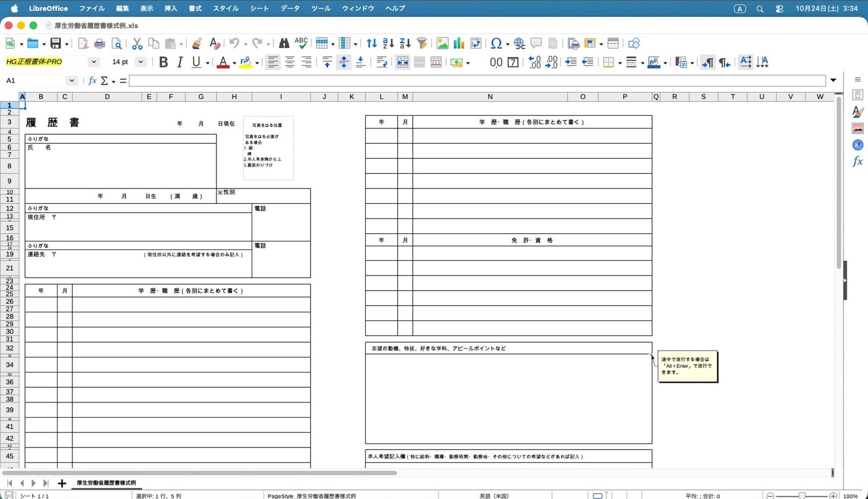The height and width of the screenshot is (499, 868).
Task: Select the 厚生労働省履歴書様式例 sheet tab
Action: tap(106, 483)
